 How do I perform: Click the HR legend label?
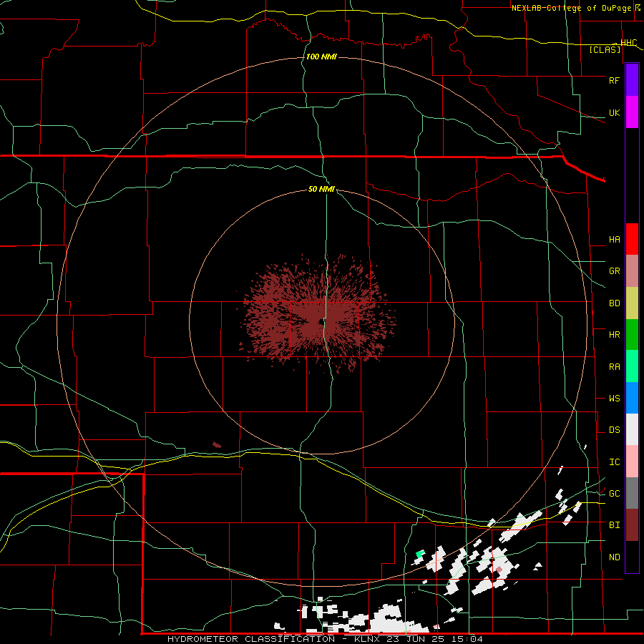click(x=615, y=335)
